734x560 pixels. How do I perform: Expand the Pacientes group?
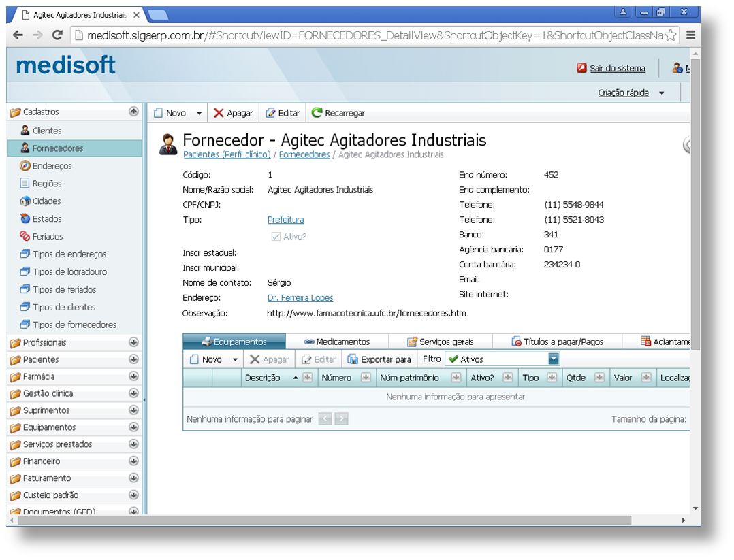click(134, 359)
